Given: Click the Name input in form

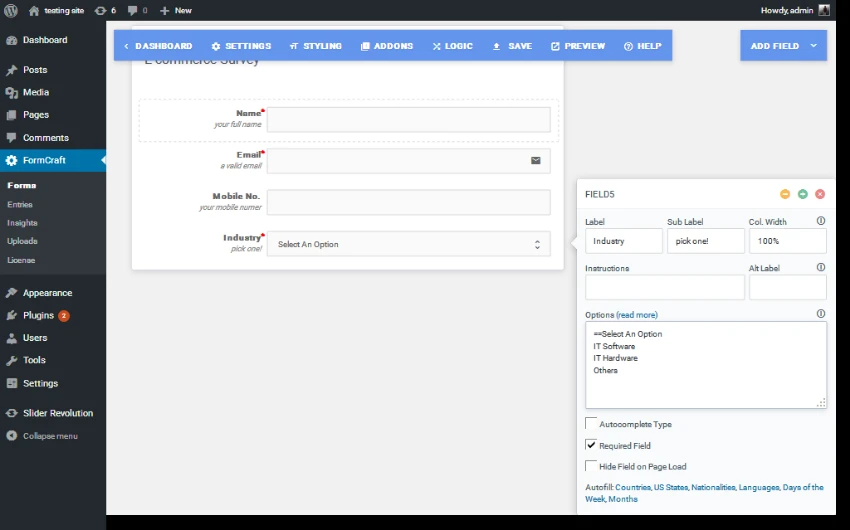Looking at the screenshot, I should (409, 119).
